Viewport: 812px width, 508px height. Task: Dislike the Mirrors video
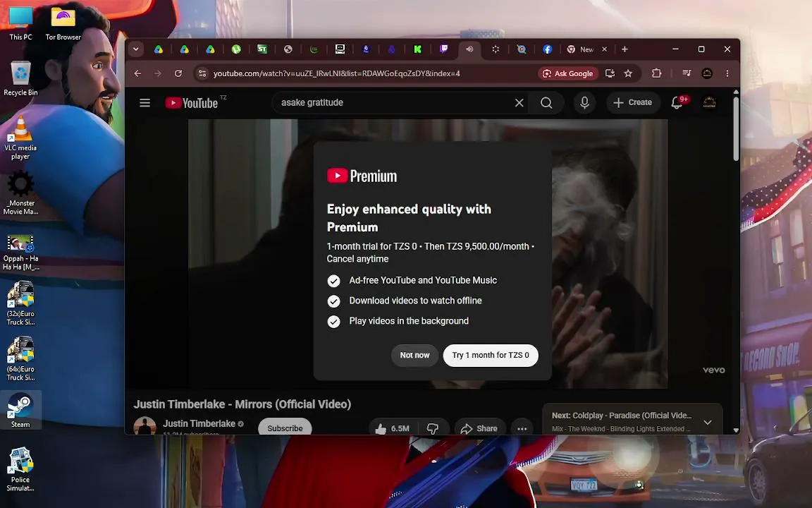433,428
